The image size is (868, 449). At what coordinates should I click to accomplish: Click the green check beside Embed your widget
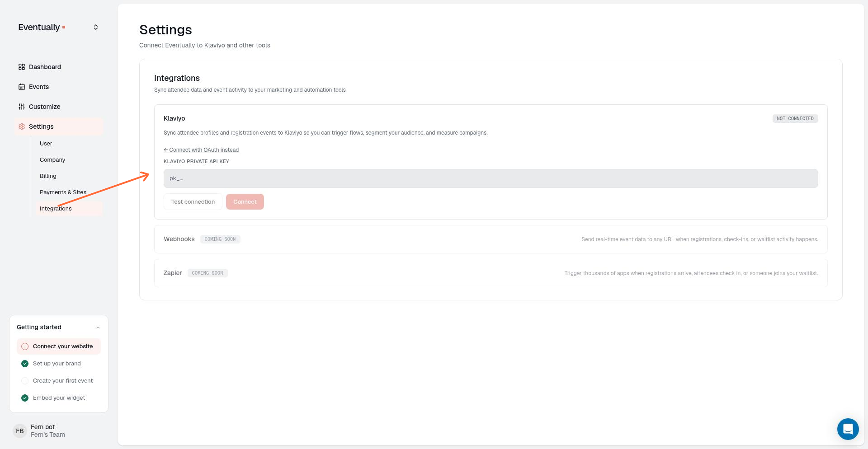(25, 398)
